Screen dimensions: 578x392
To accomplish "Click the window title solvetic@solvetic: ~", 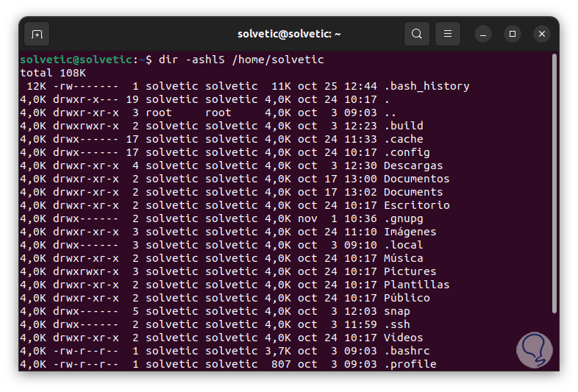I will click(x=289, y=34).
